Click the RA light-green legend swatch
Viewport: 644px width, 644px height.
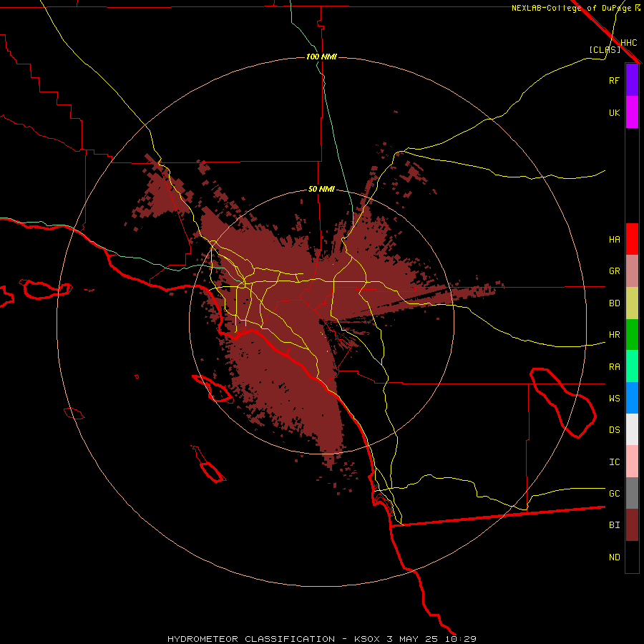632,366
